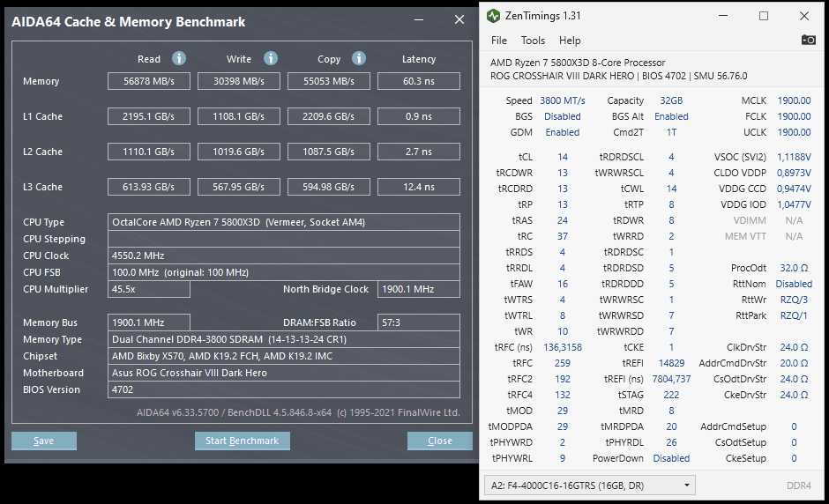
Task: Select L3 Cache Read value 613.93 GB/s
Action: tap(148, 187)
